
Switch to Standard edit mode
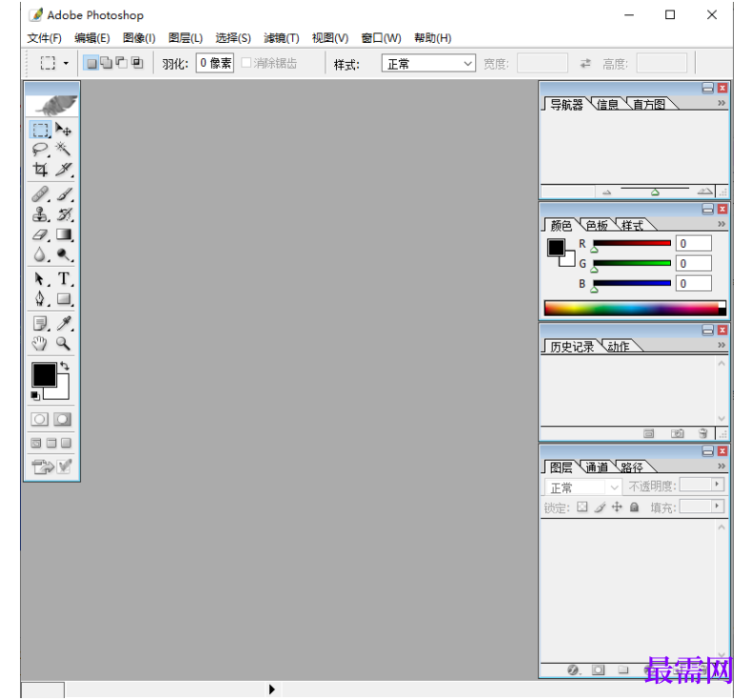(40, 419)
